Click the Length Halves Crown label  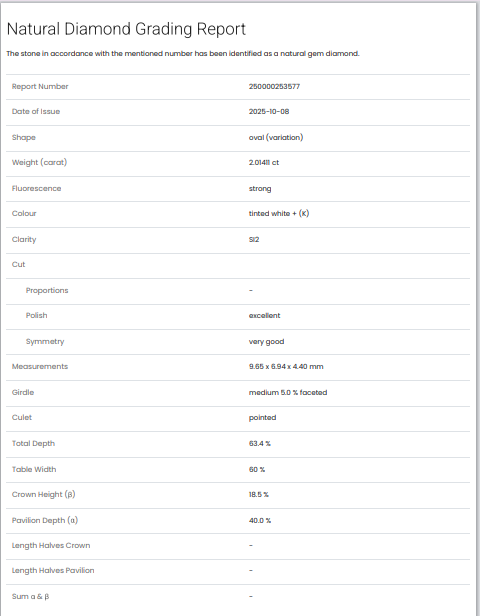(x=51, y=546)
